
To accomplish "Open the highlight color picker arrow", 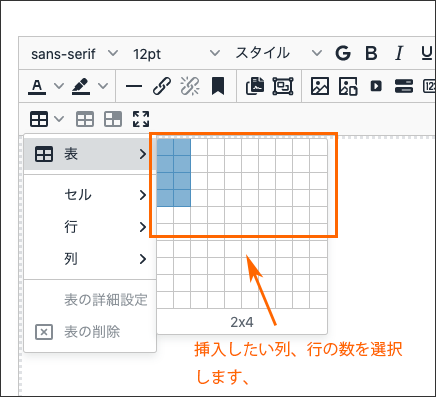I will pos(103,86).
